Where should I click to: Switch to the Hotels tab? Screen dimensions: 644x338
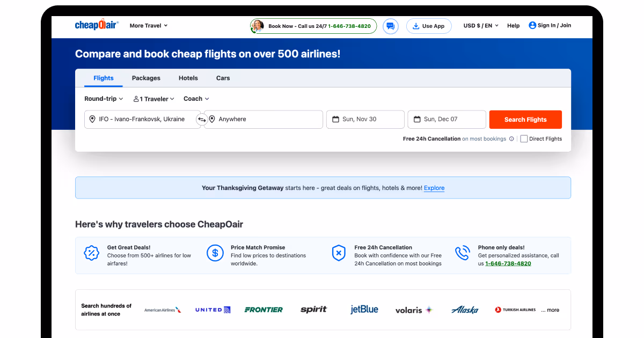tap(188, 78)
